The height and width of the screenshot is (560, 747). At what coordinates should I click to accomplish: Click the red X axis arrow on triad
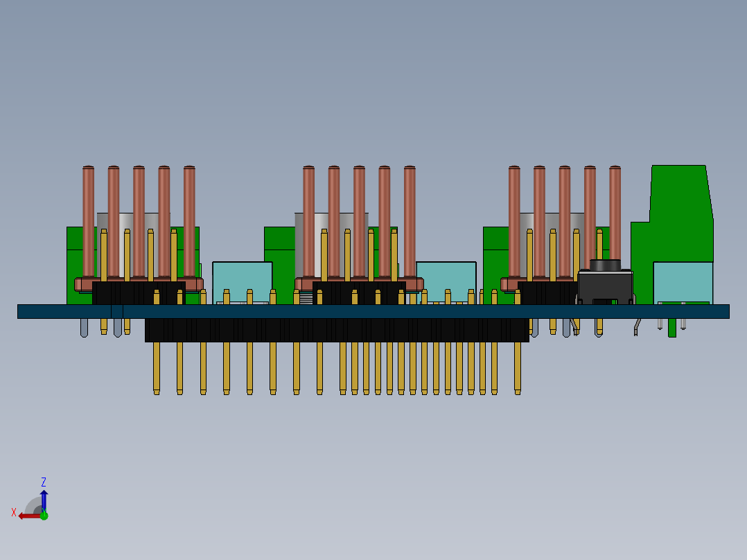(x=30, y=516)
